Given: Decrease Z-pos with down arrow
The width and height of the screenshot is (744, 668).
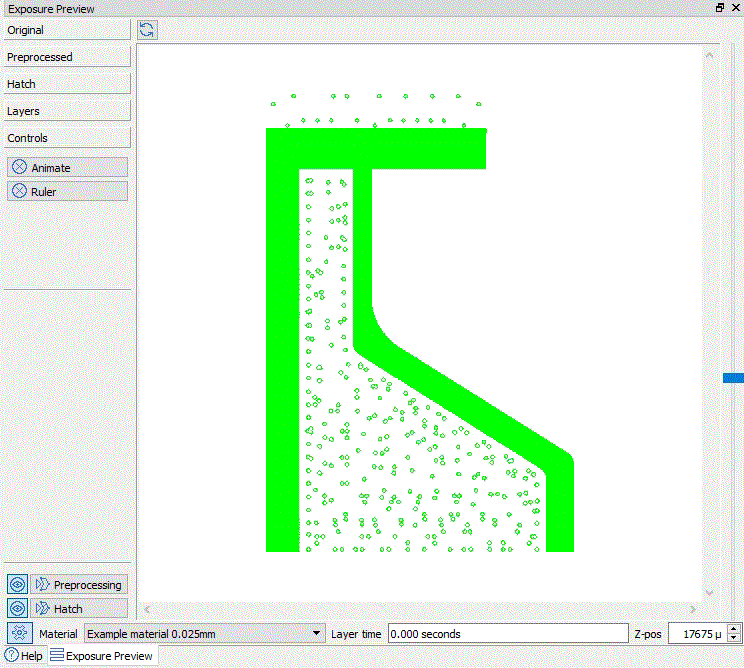Looking at the screenshot, I should click(x=734, y=639).
